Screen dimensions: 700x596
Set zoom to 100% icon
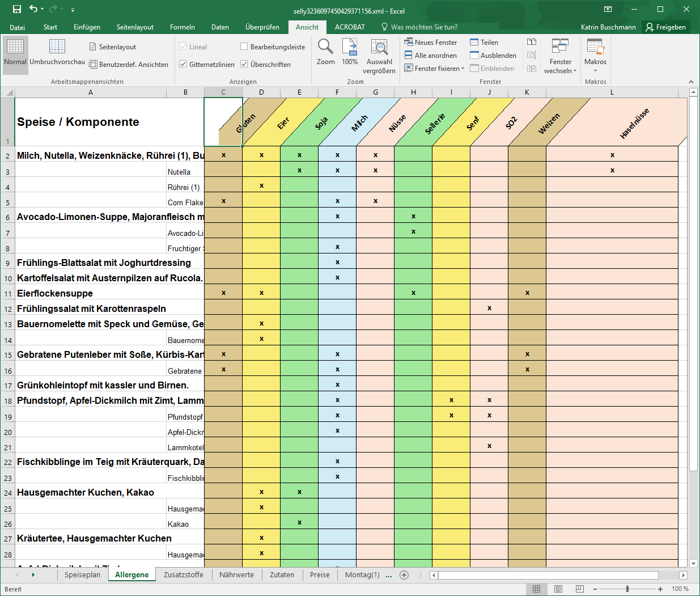pos(350,52)
